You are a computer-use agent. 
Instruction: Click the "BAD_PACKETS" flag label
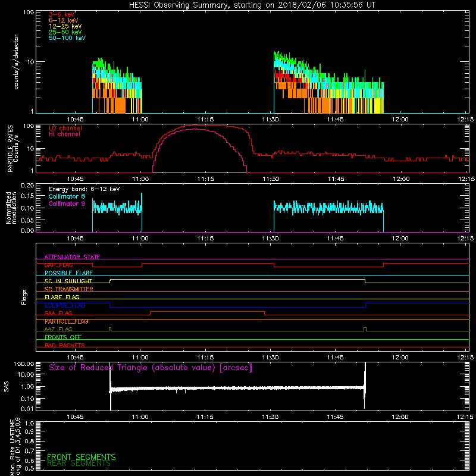point(65,346)
